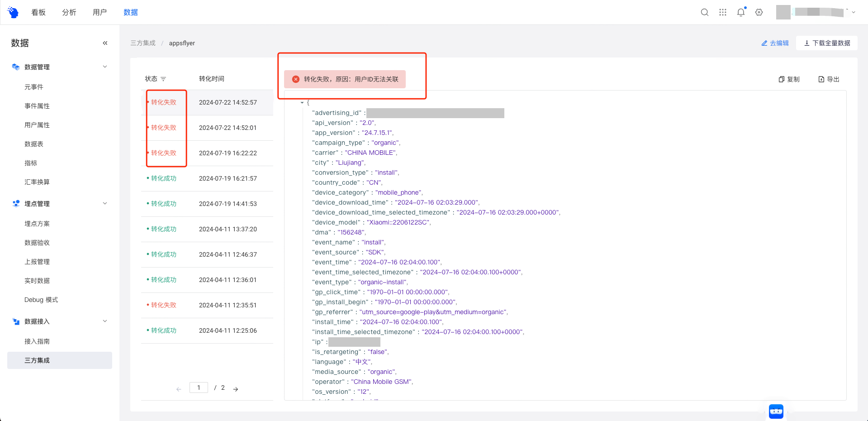Click the page number input field
This screenshot has height=421, width=868.
click(x=199, y=388)
